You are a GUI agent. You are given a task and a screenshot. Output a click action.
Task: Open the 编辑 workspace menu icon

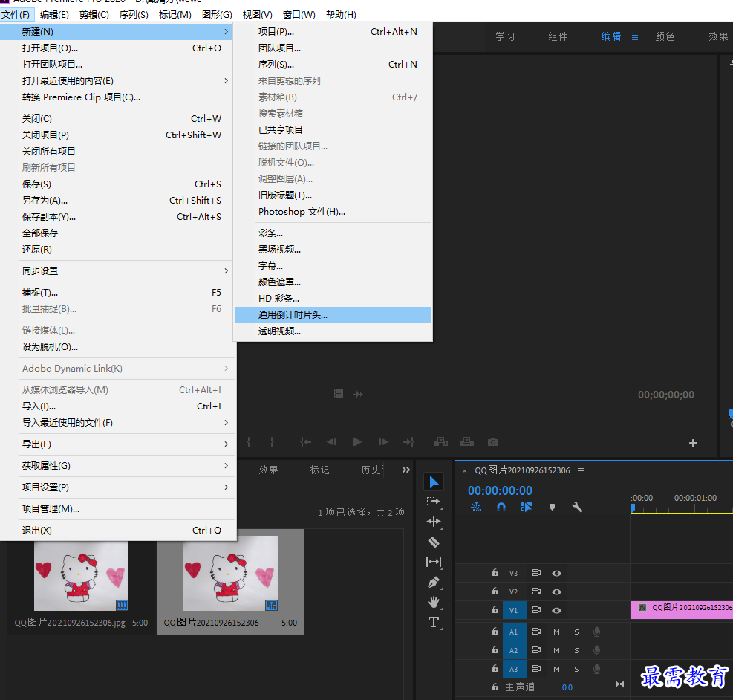pos(635,37)
